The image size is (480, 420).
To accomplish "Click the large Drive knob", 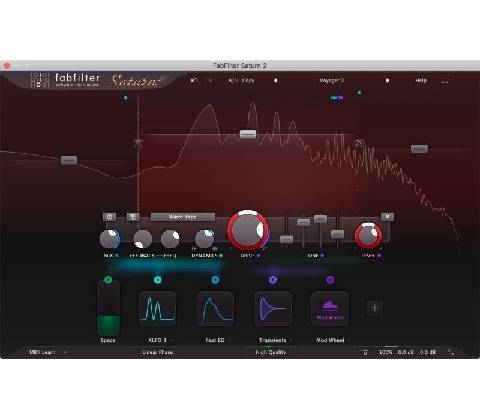I will 248,230.
